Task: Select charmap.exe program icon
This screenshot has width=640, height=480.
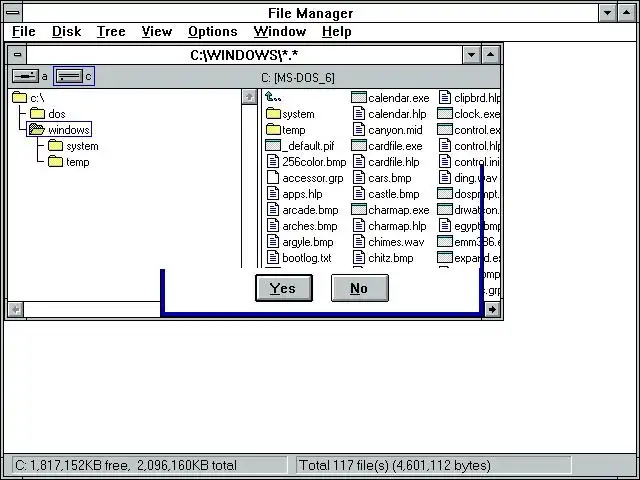Action: click(359, 210)
